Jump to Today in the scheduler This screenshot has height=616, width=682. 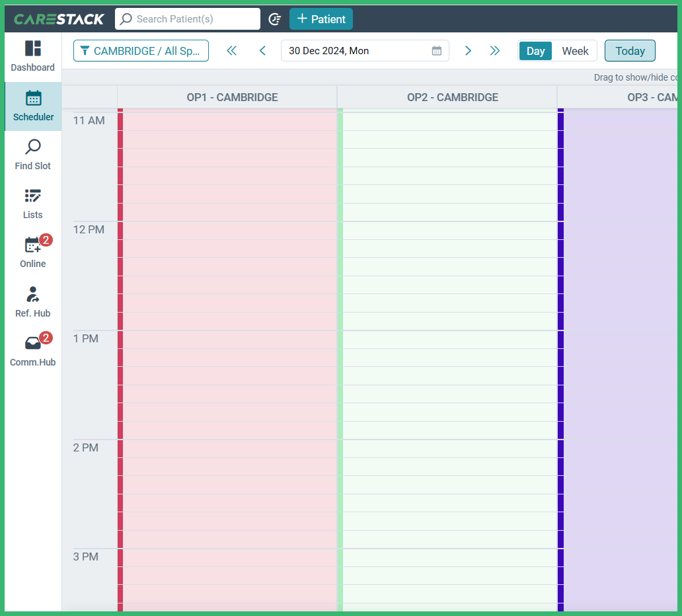(x=630, y=51)
